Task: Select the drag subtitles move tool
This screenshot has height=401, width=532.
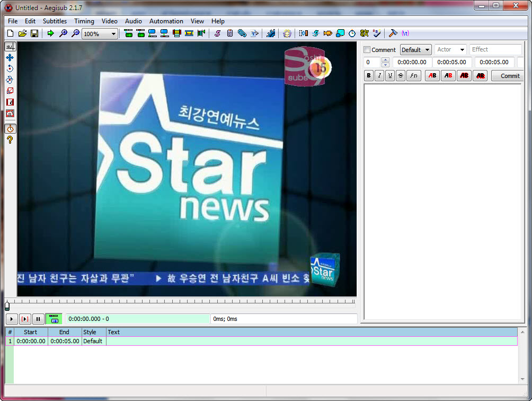Action: 10,57
